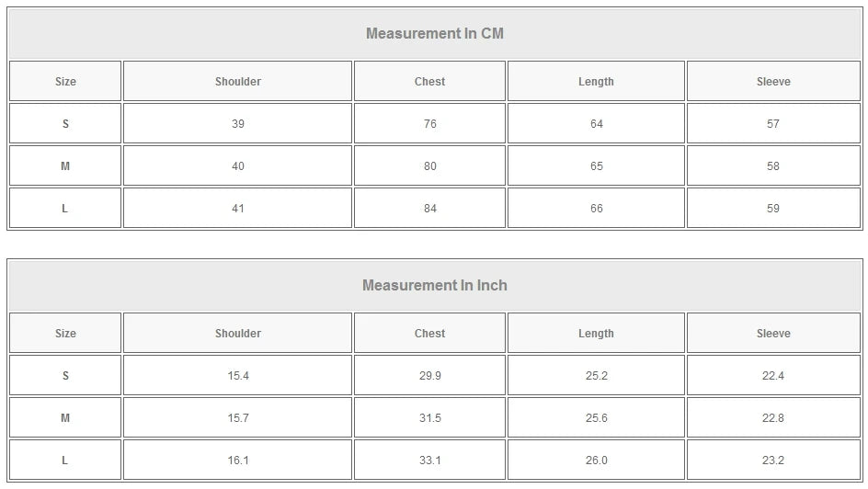Select the sleeve value 57 cell

(773, 124)
